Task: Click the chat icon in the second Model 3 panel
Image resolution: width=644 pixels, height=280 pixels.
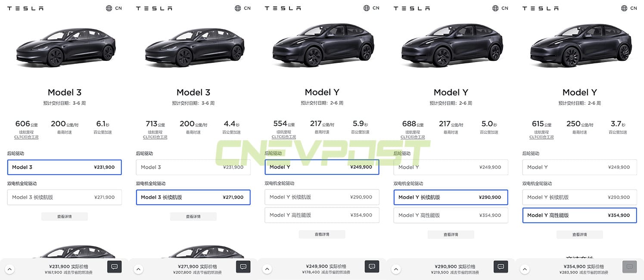Action: pos(243,267)
